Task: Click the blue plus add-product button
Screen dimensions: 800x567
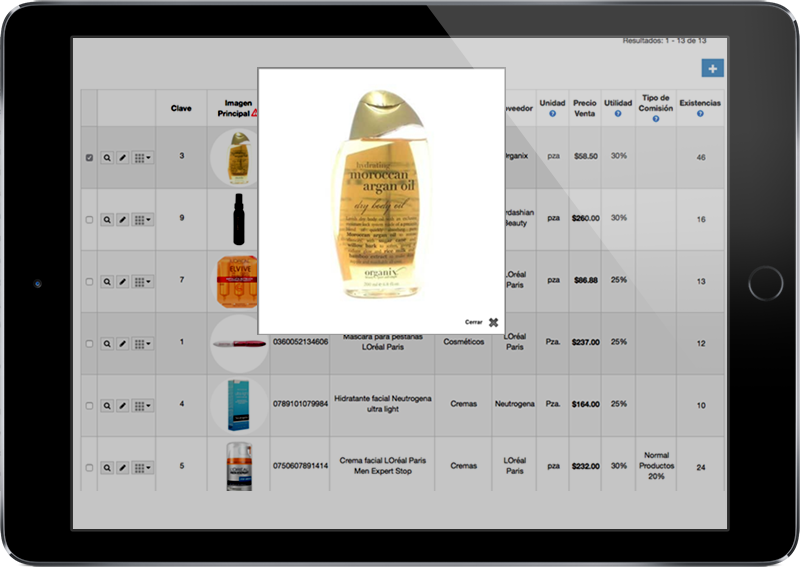Action: tap(712, 68)
